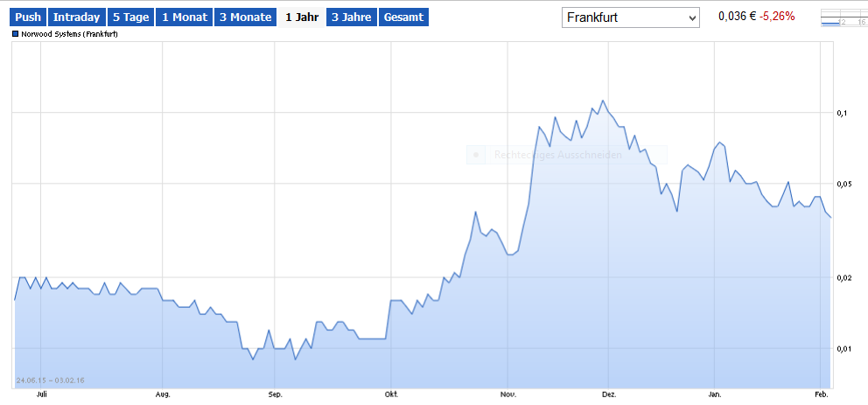Select the Push chart tab
868x405 pixels.
point(28,17)
